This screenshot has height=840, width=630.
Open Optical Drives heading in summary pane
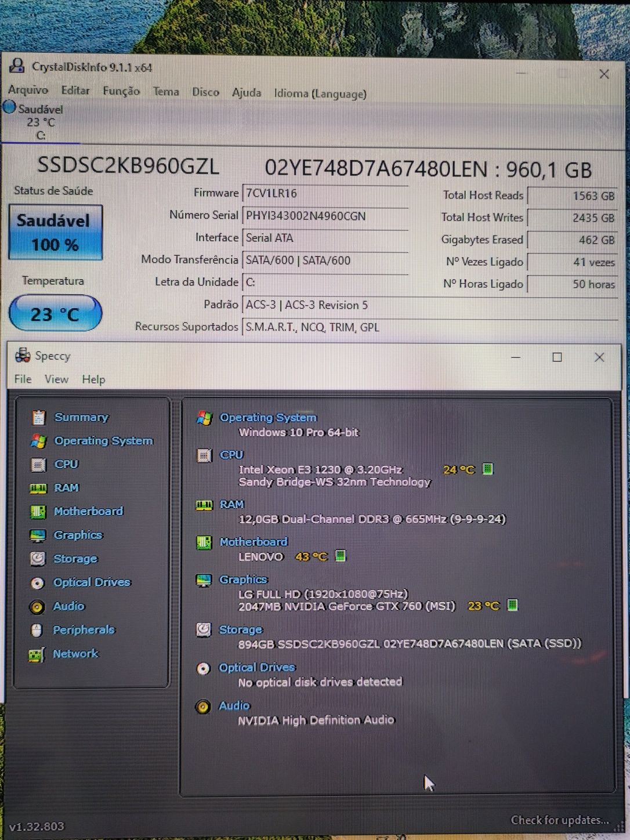coord(257,667)
